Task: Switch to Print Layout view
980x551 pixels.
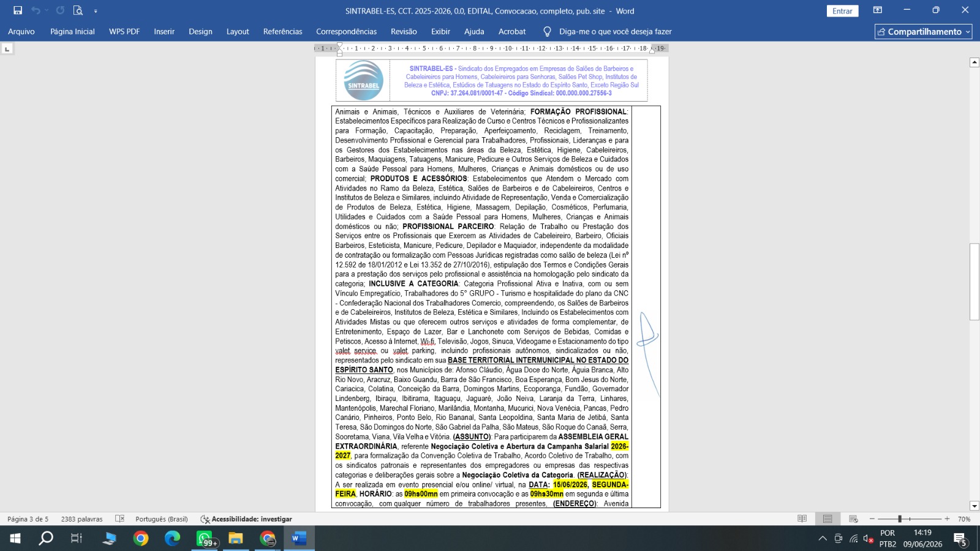Action: tap(827, 519)
